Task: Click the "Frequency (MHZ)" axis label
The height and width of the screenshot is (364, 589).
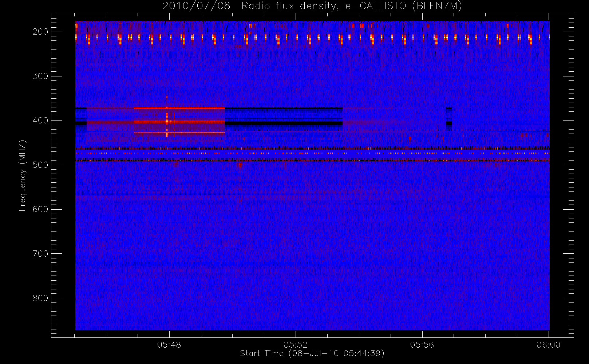Action: coord(23,175)
